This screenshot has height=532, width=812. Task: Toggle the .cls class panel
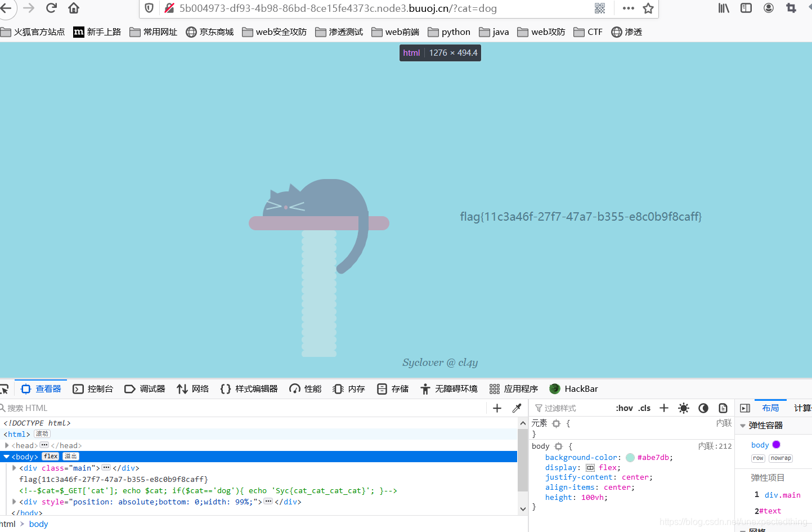[x=644, y=408]
